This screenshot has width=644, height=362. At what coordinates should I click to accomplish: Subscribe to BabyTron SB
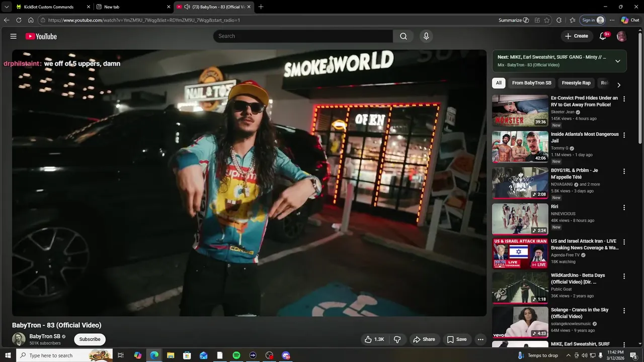(x=90, y=339)
